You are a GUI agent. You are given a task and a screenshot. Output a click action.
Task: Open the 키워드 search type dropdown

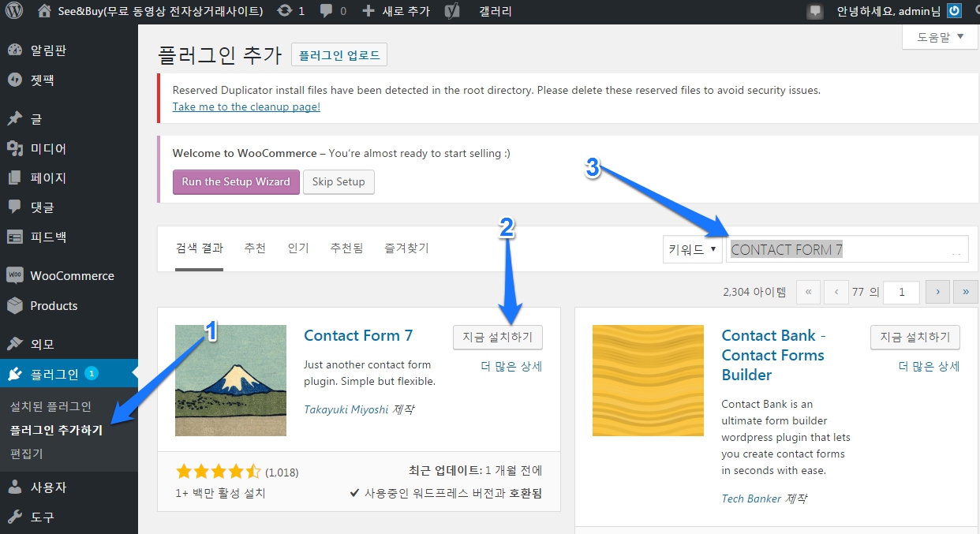click(x=691, y=248)
